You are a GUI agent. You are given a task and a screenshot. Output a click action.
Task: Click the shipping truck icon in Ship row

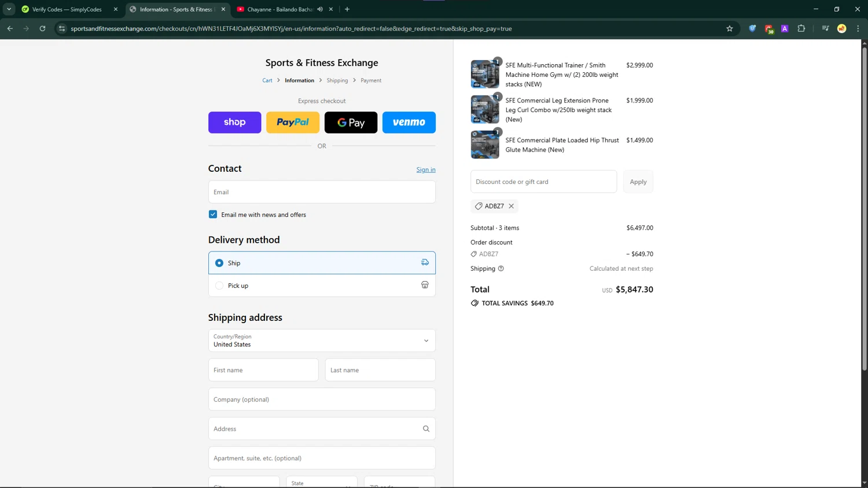tap(425, 263)
